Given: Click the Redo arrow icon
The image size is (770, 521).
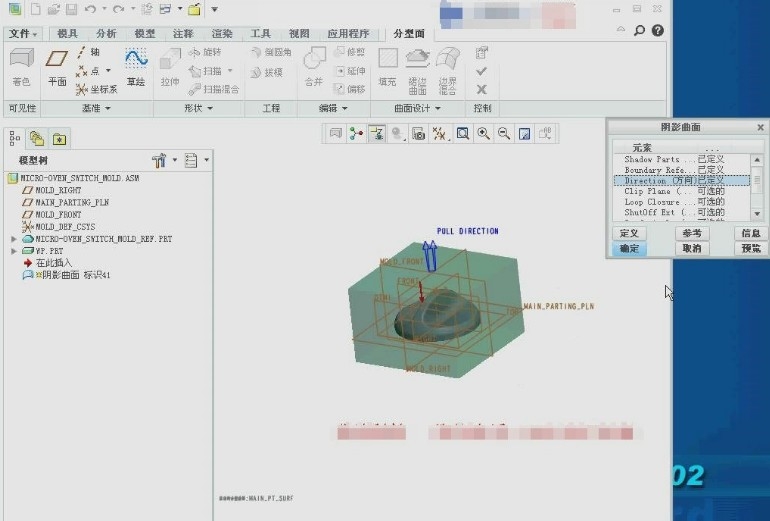Looking at the screenshot, I should point(118,9).
